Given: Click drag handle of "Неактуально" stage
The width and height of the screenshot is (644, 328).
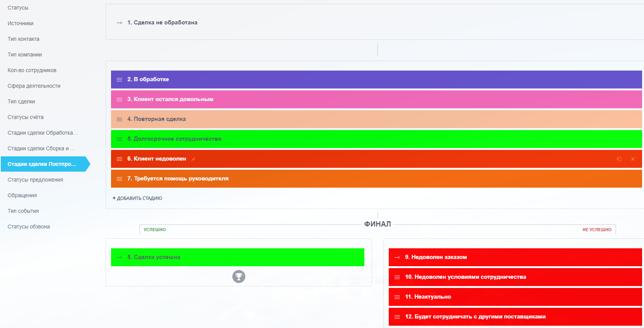Looking at the screenshot, I should click(397, 297).
